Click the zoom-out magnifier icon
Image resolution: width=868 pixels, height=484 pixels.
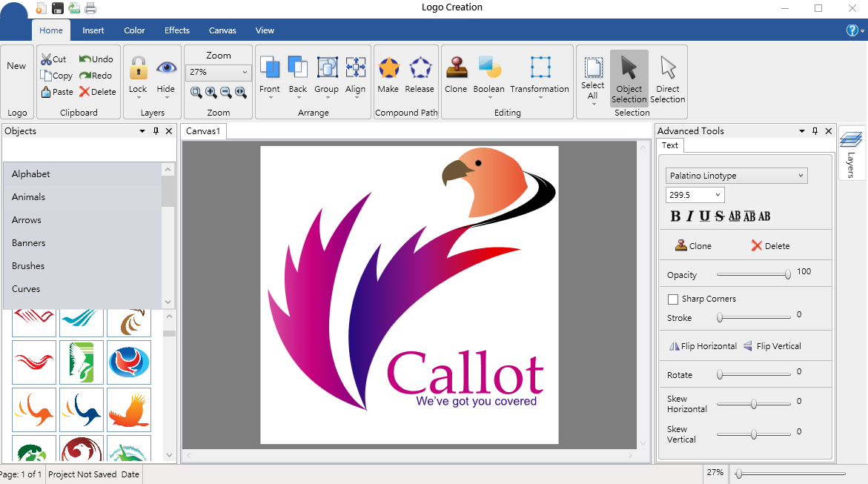pos(226,93)
